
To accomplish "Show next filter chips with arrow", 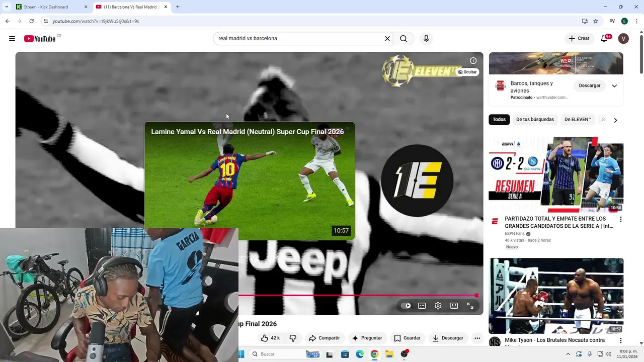I will pyautogui.click(x=615, y=120).
